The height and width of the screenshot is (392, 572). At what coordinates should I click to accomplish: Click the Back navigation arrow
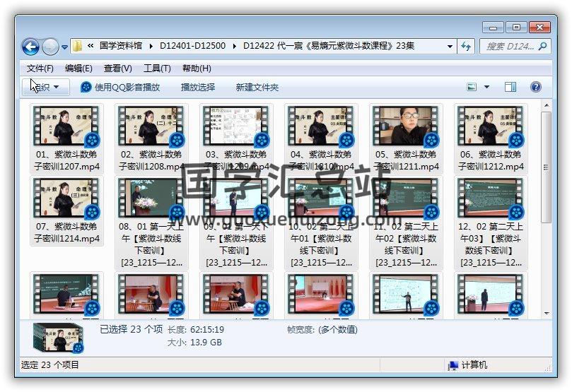[x=30, y=47]
